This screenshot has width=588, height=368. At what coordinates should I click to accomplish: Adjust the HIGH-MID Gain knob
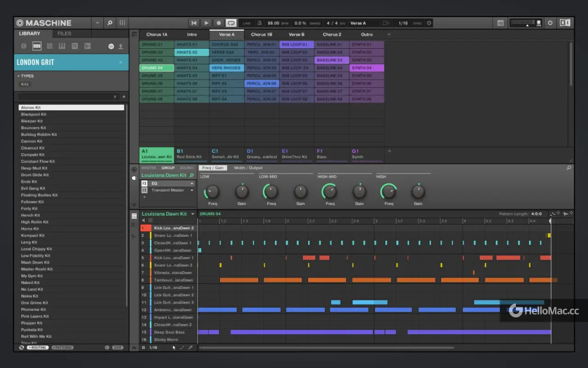point(359,191)
